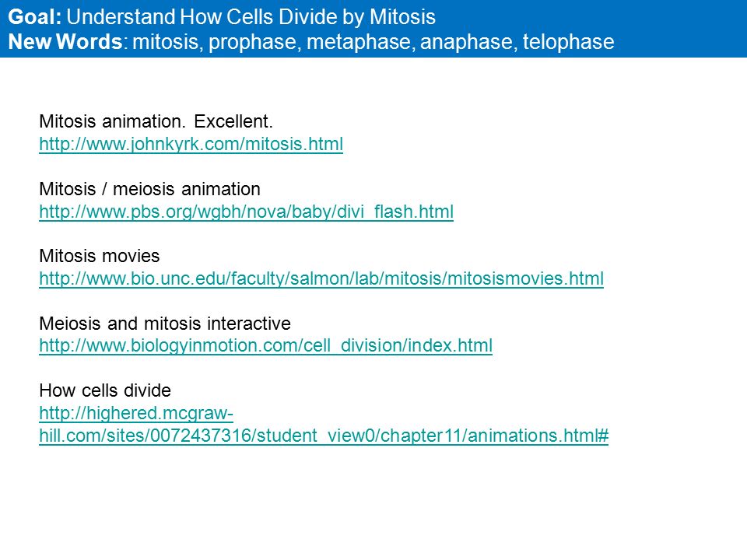Follow the bio.unc.edu mitosismovies.html link

tap(321, 278)
